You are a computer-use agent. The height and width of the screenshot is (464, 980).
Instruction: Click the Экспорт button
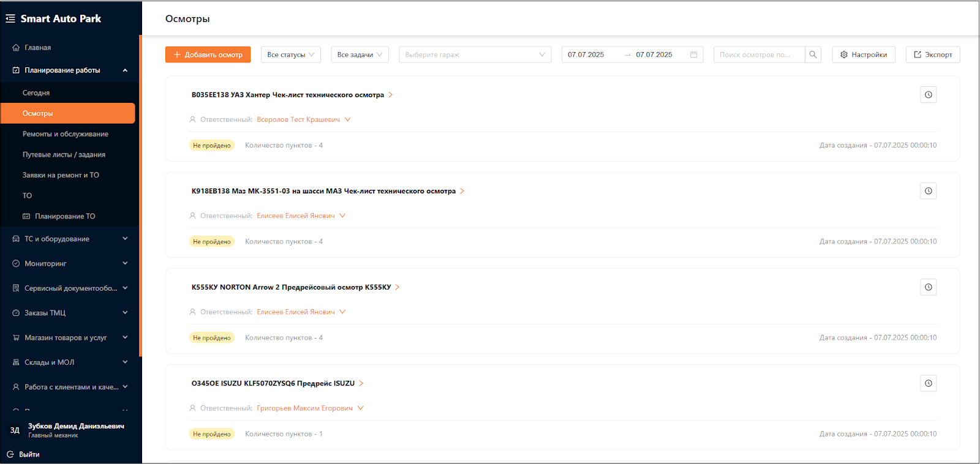(932, 54)
